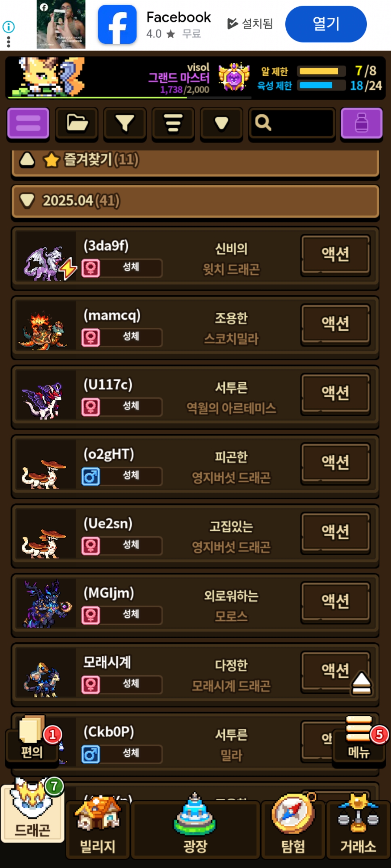
Task: Tap the blue 열기 button in Facebook ad
Action: tap(326, 24)
